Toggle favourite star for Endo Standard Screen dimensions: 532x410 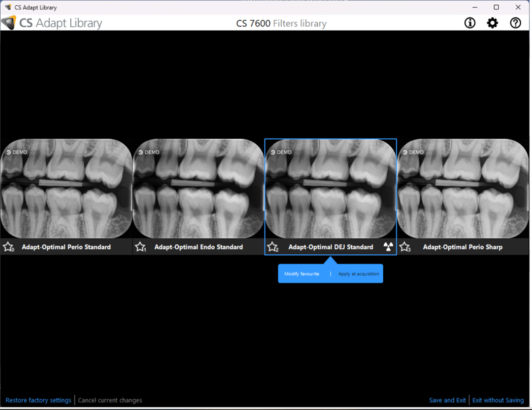tap(140, 247)
